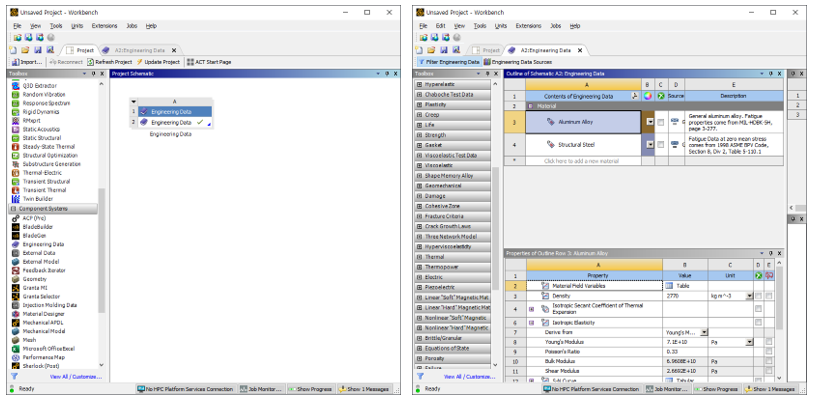Select Rigid Dynamics system in left toolbox

[41, 112]
